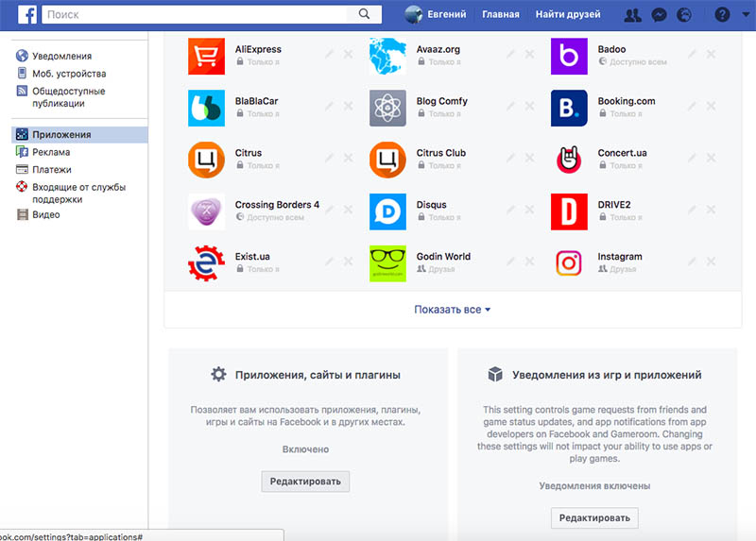Open notifications globe icon in header
The image size is (756, 541).
683,15
